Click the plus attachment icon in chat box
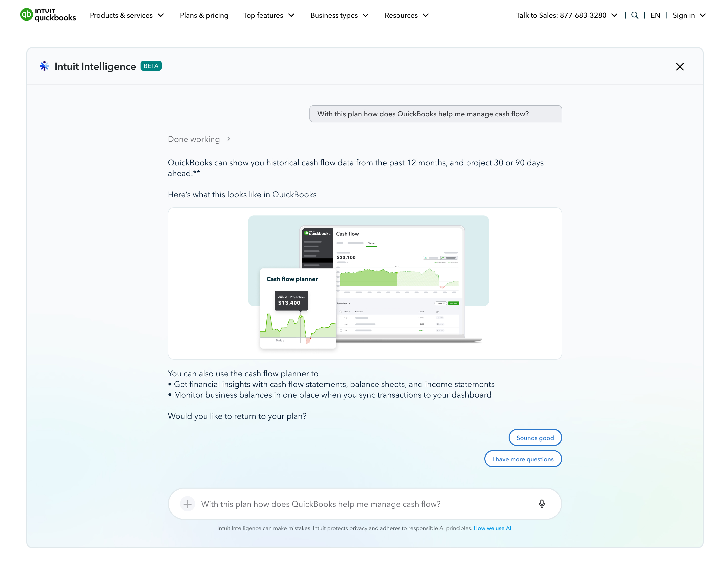This screenshot has height=569, width=728. [x=188, y=504]
